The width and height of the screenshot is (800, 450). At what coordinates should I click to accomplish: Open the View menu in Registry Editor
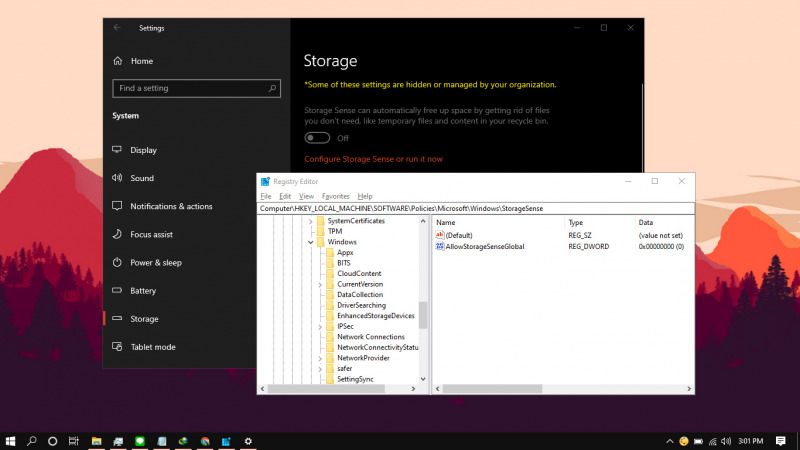[x=306, y=196]
